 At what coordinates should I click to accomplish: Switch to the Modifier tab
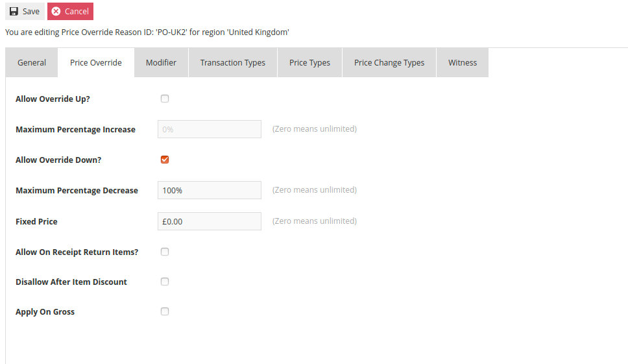pos(161,62)
